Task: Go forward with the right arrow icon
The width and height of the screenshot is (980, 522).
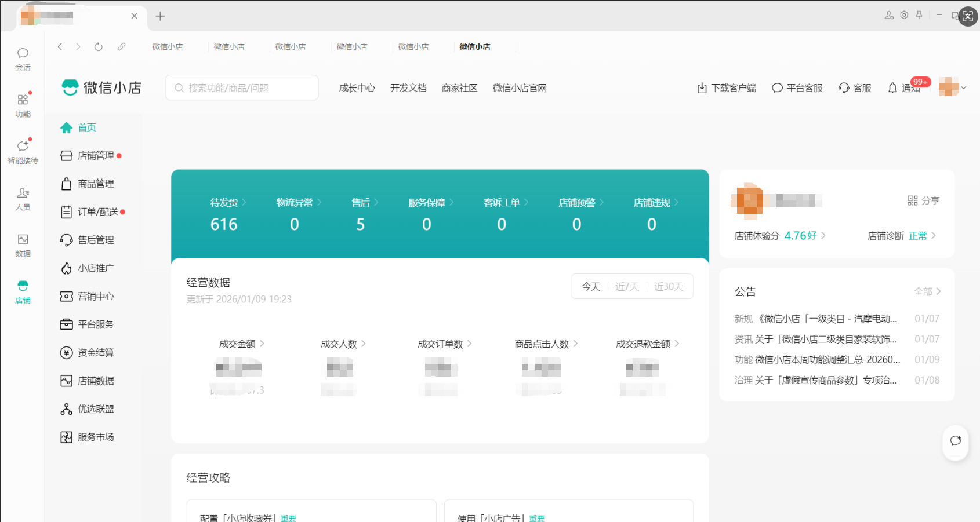Action: click(x=78, y=47)
